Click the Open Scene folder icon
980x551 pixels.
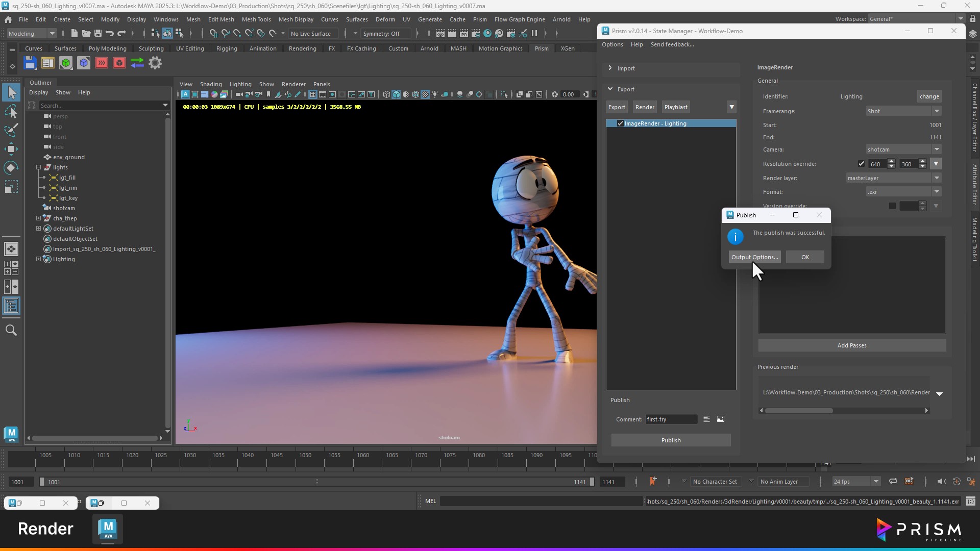coord(86,34)
